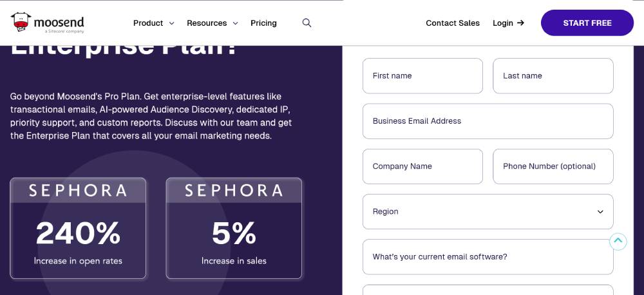The height and width of the screenshot is (295, 644).
Task: Focus the First name field
Action: coord(422,76)
